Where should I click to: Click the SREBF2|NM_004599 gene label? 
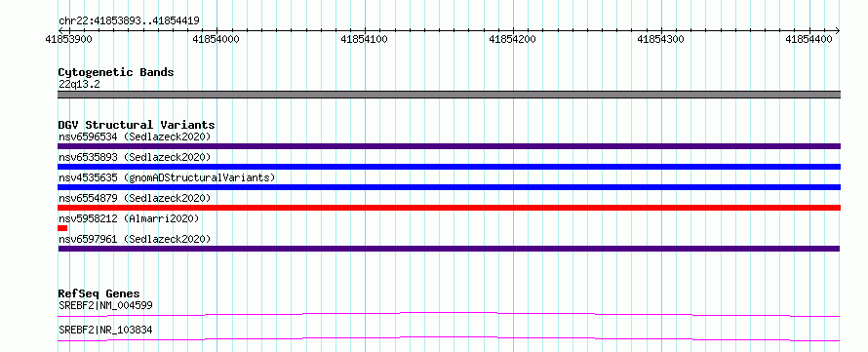point(105,305)
